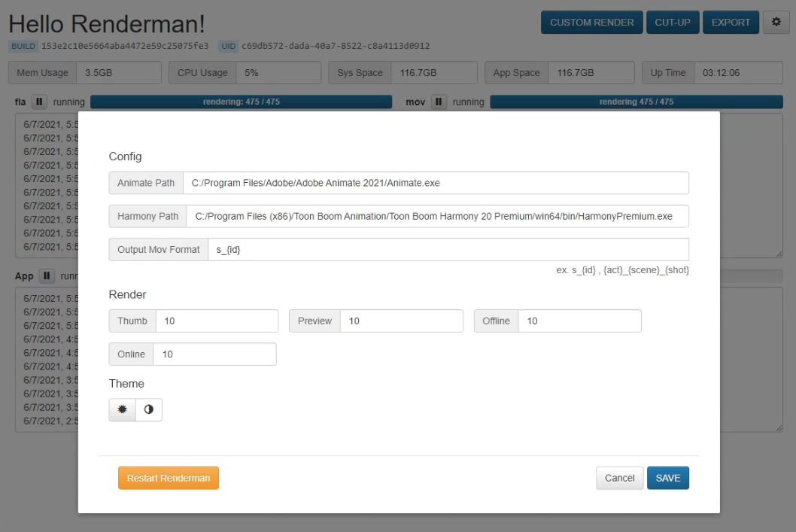Focus the Thumb render value field
The width and height of the screenshot is (796, 532).
click(x=217, y=321)
